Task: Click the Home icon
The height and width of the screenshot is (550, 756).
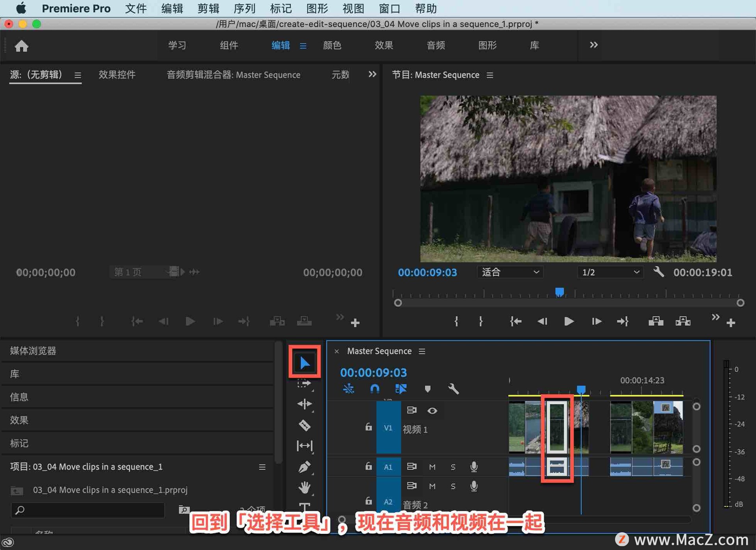Action: pos(22,46)
